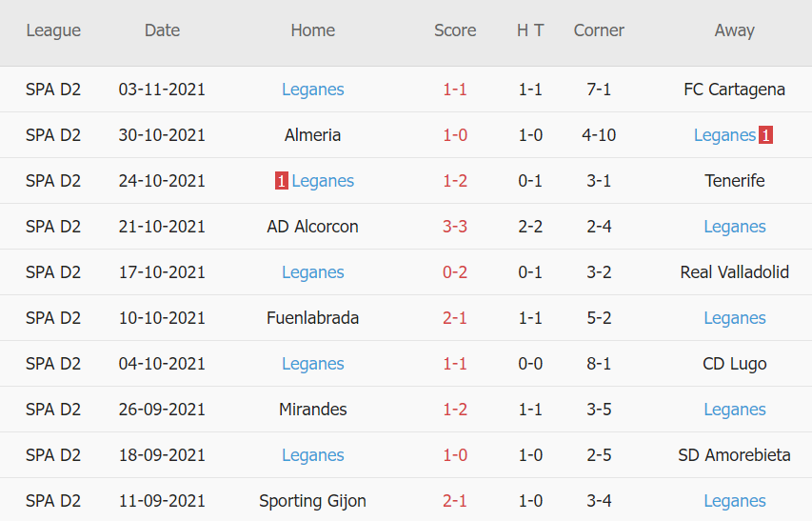Viewport: 812px width, 521px height.
Task: Click the red card badge in the Almeria match row
Action: 765,135
